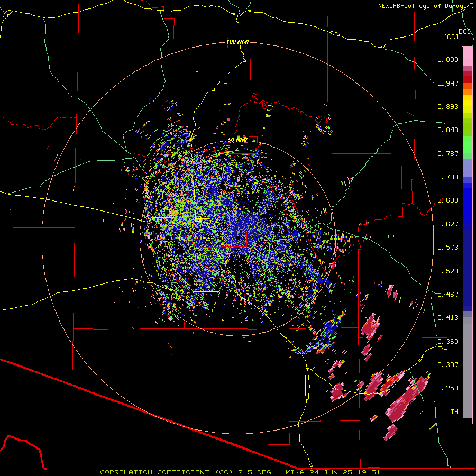Click the 0.840 scale value
Image resolution: width=476 pixels, height=476 pixels.
pyautogui.click(x=448, y=130)
